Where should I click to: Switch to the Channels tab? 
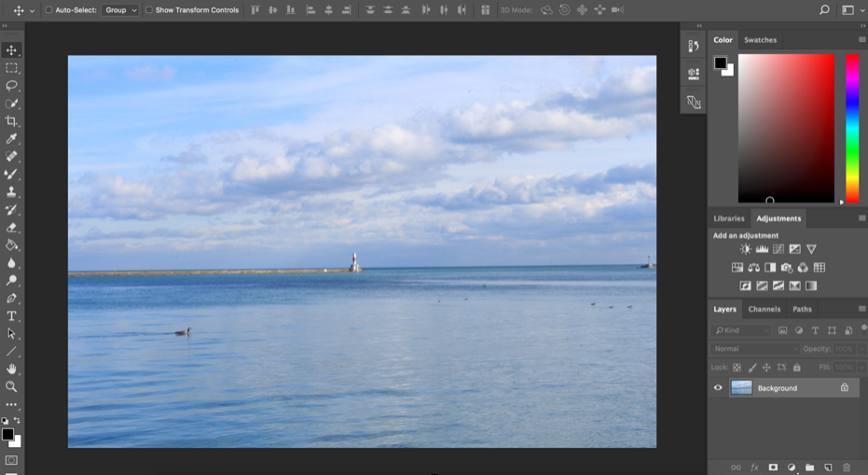pyautogui.click(x=764, y=309)
